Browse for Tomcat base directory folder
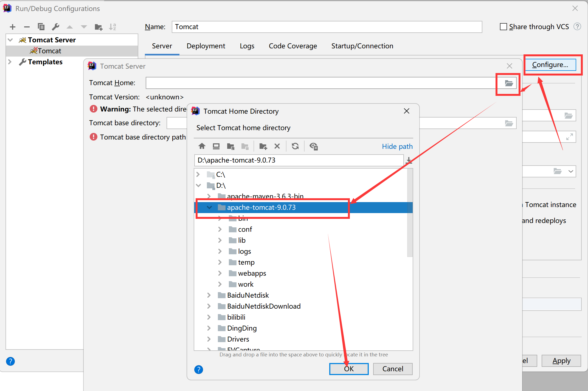The width and height of the screenshot is (588, 391). pos(509,123)
